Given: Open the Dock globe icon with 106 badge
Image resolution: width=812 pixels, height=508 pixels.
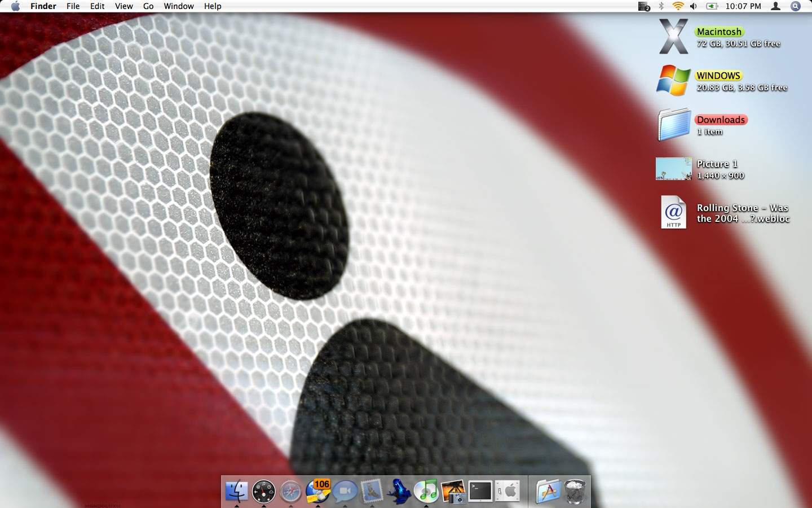Looking at the screenshot, I should [x=318, y=491].
